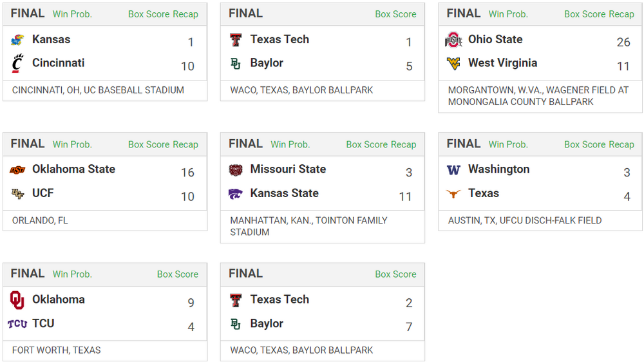Click the UCF Knights logo
Viewport: 644px width, 362px height.
click(x=17, y=193)
